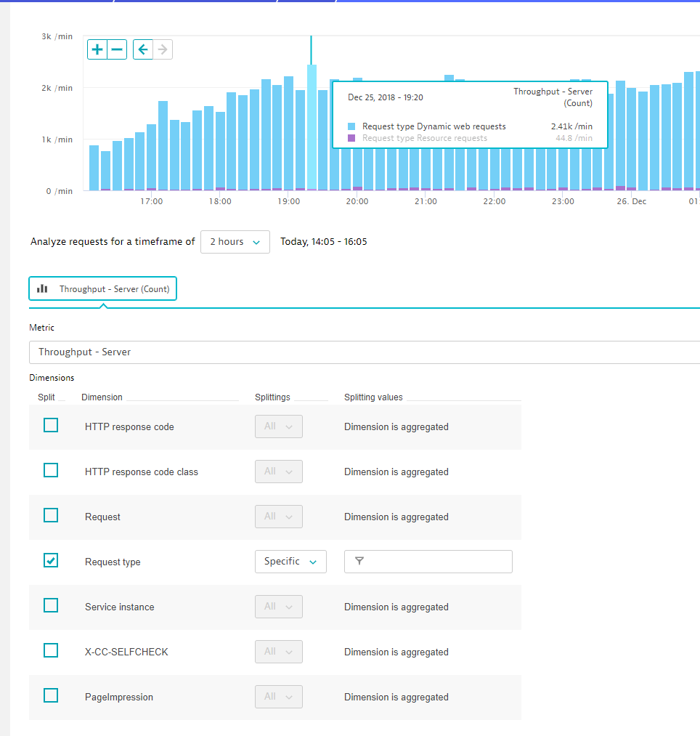Click the zoom in plus icon
The image size is (700, 736).
click(97, 49)
